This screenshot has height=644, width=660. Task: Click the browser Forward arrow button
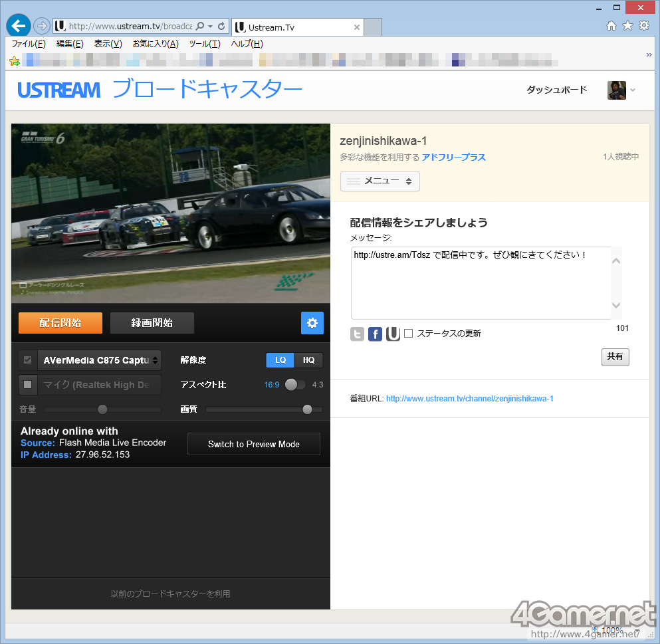41,26
